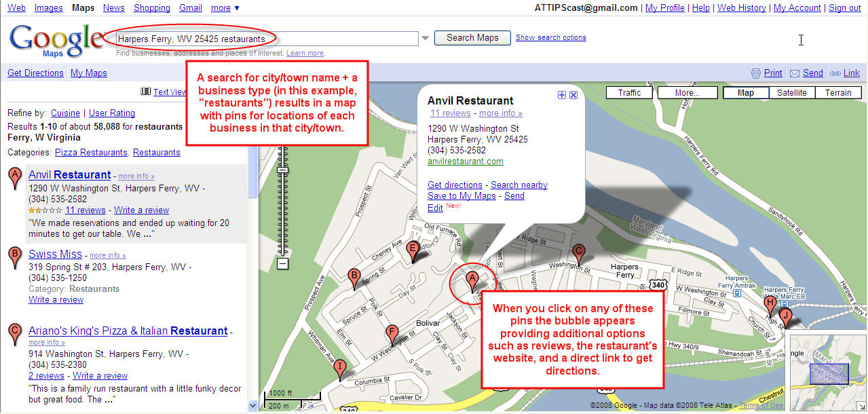Viewport: 868px width, 414px height.
Task: Open the More... map layers menu
Action: 687,93
